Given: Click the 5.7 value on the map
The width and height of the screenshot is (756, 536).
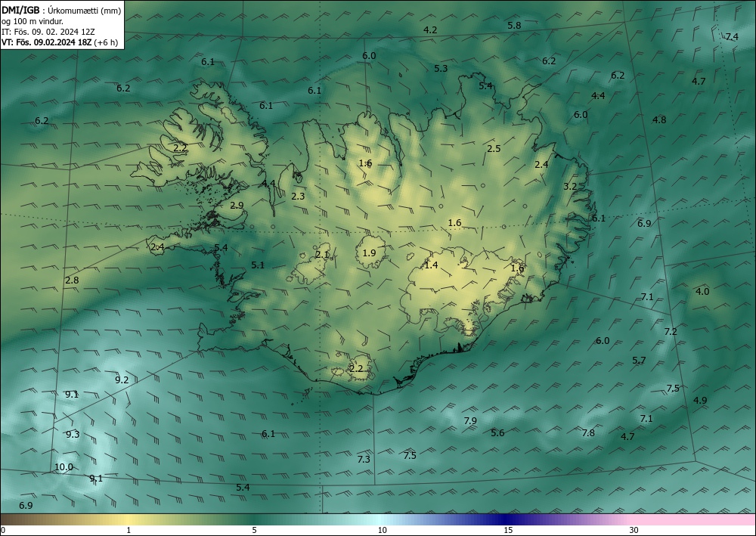Looking at the screenshot, I should pyautogui.click(x=639, y=361).
